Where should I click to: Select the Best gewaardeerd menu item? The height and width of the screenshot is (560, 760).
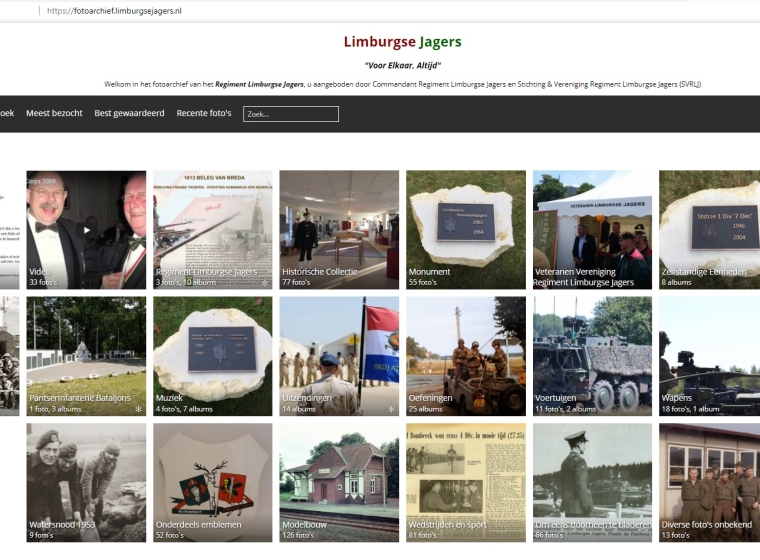click(x=129, y=113)
